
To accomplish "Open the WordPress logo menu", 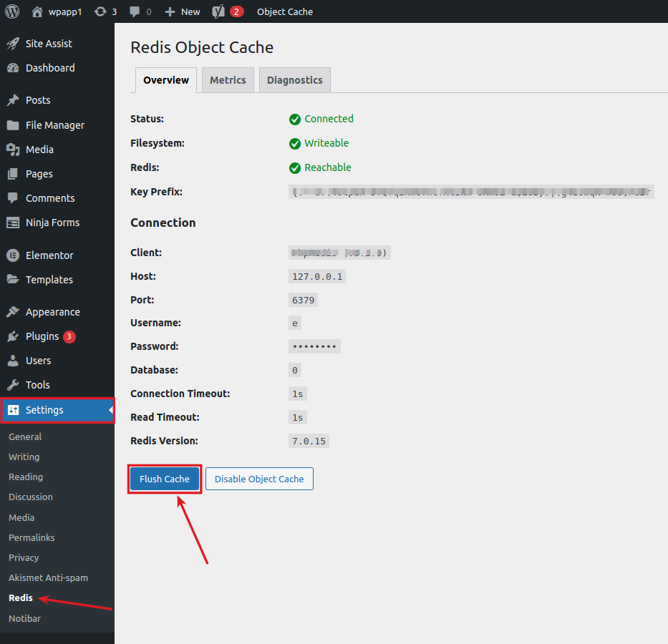I will coord(12,11).
